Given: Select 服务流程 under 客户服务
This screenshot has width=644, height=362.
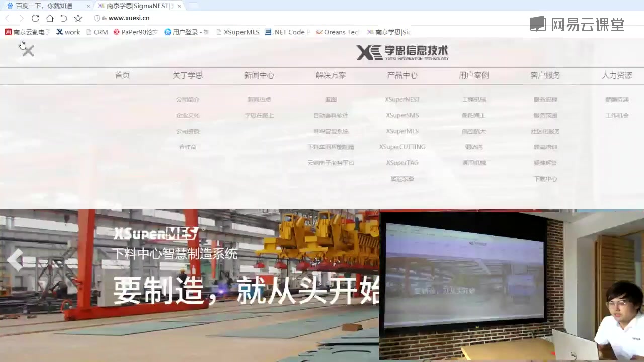Looking at the screenshot, I should tap(545, 100).
